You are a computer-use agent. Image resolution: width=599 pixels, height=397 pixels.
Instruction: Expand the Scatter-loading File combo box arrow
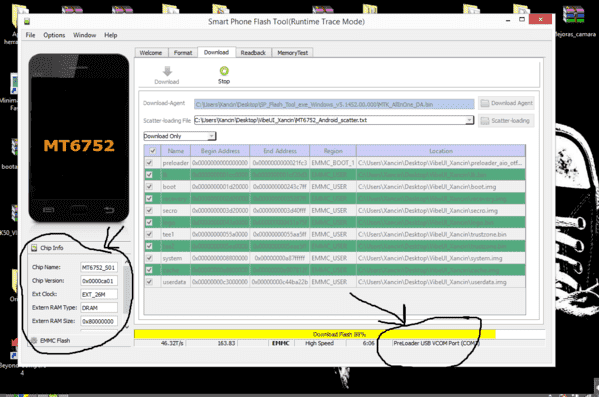pos(469,120)
